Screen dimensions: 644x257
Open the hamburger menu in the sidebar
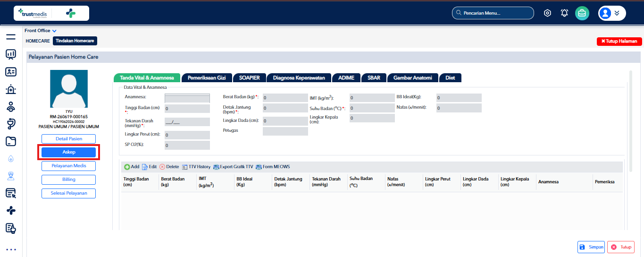[11, 37]
